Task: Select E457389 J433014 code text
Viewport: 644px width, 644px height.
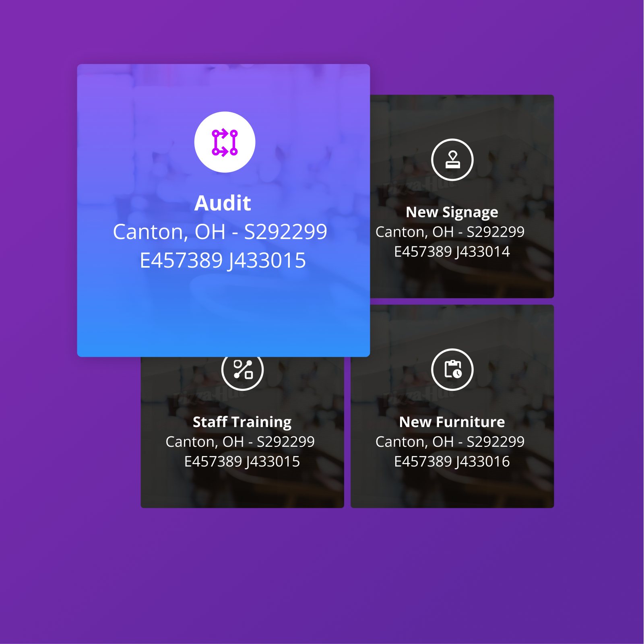Action: click(x=452, y=252)
